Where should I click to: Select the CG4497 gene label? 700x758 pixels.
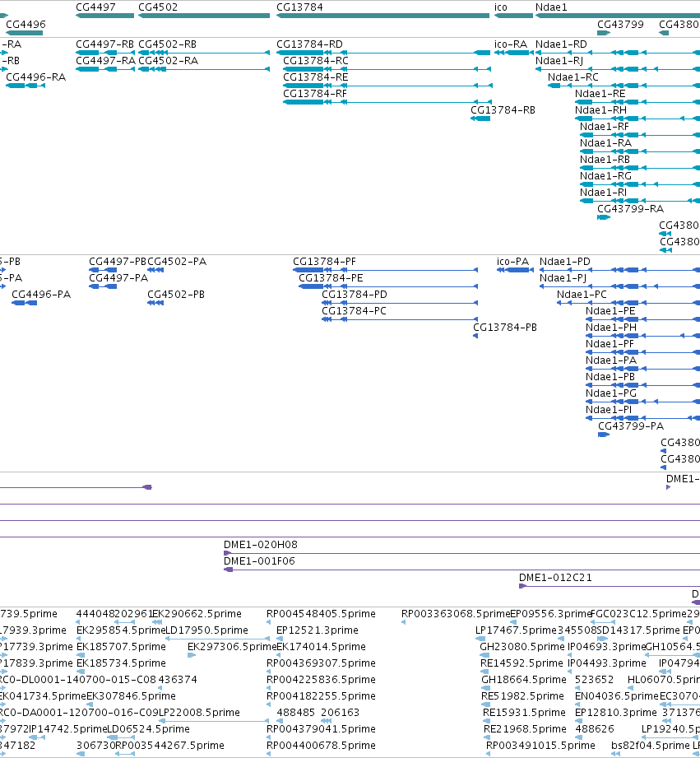tap(95, 7)
